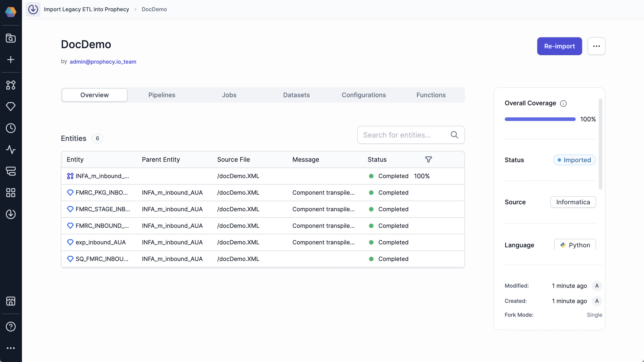
Task: Click the Prophecy logo in sidebar
Action: tap(11, 12)
